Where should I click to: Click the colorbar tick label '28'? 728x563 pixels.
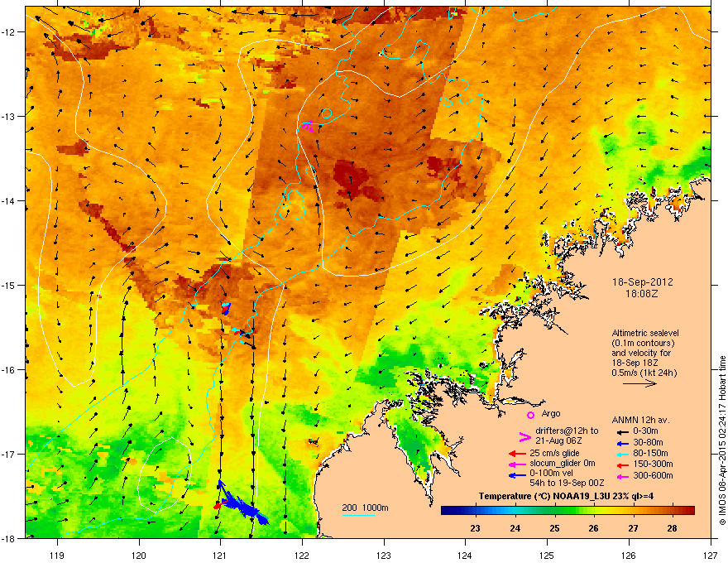point(673,528)
